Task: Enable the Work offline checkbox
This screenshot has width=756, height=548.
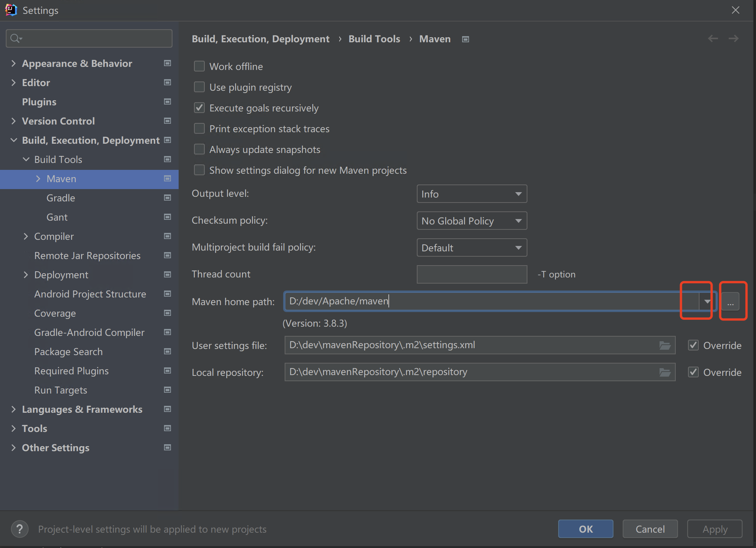Action: [x=199, y=66]
